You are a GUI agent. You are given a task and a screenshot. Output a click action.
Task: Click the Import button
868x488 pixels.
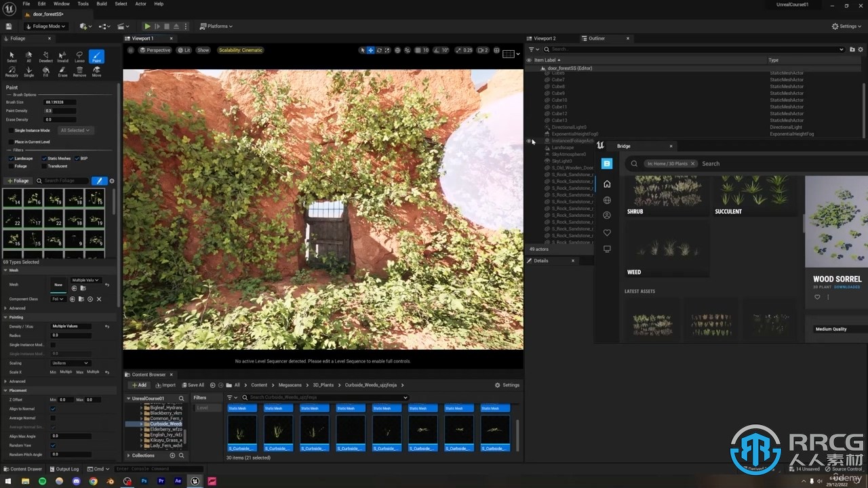point(165,385)
